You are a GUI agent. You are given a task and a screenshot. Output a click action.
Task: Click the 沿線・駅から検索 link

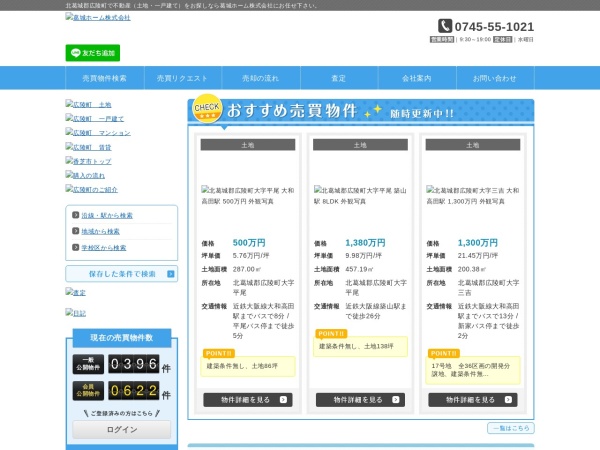tap(107, 215)
